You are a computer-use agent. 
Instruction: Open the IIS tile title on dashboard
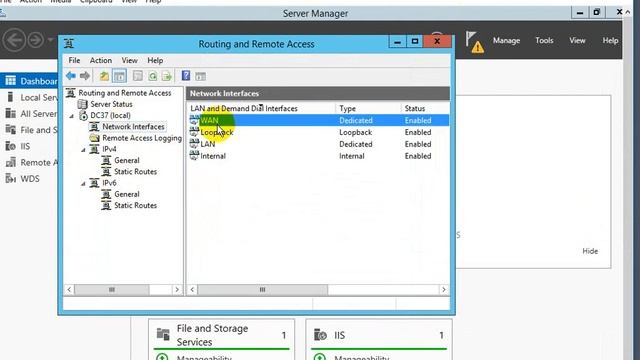(x=340, y=335)
